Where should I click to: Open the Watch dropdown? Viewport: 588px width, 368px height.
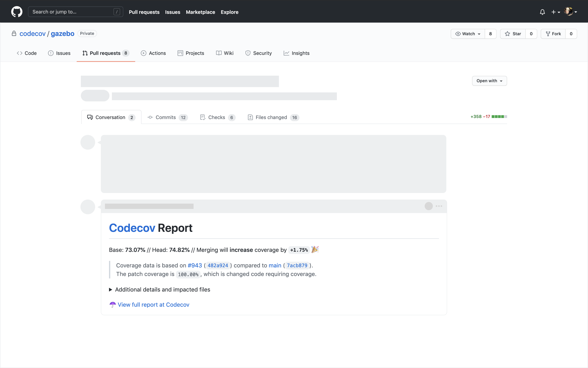pyautogui.click(x=468, y=34)
